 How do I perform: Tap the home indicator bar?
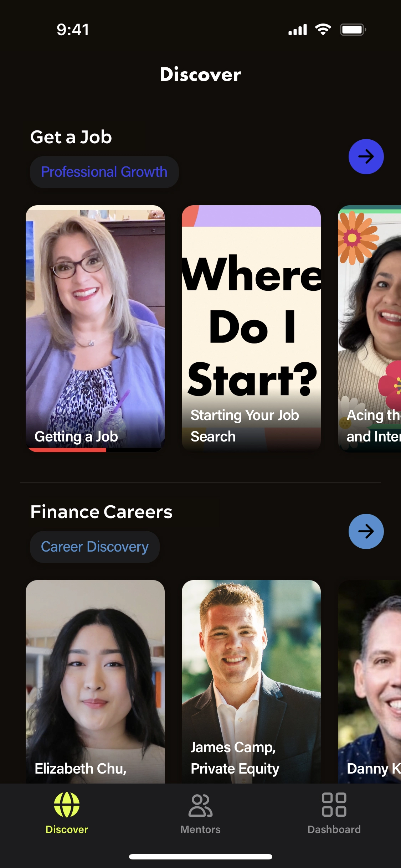point(200,857)
